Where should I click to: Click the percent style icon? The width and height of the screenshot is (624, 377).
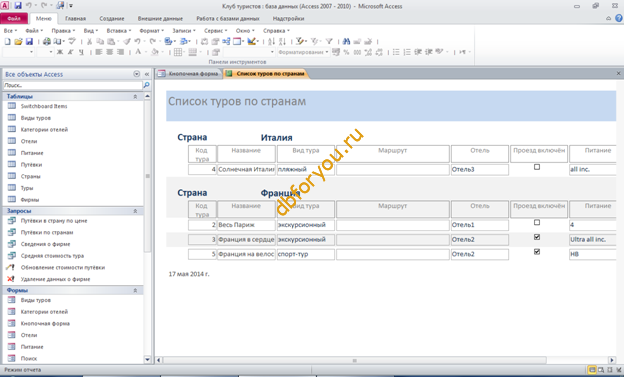pos(346,52)
